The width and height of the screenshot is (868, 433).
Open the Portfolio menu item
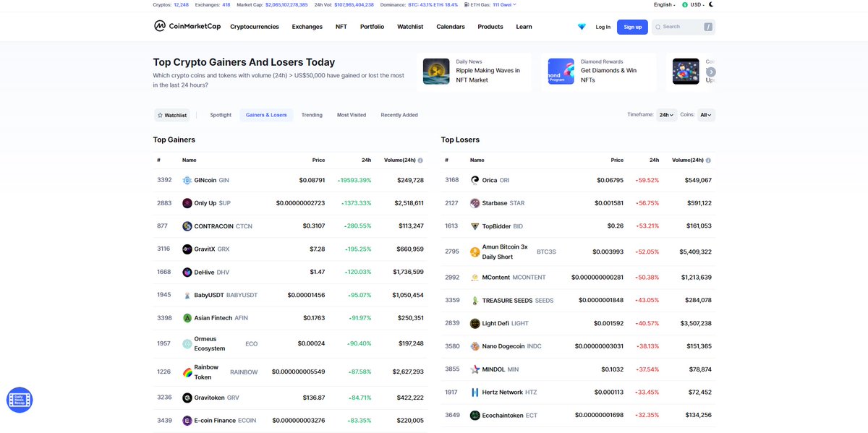pyautogui.click(x=373, y=27)
